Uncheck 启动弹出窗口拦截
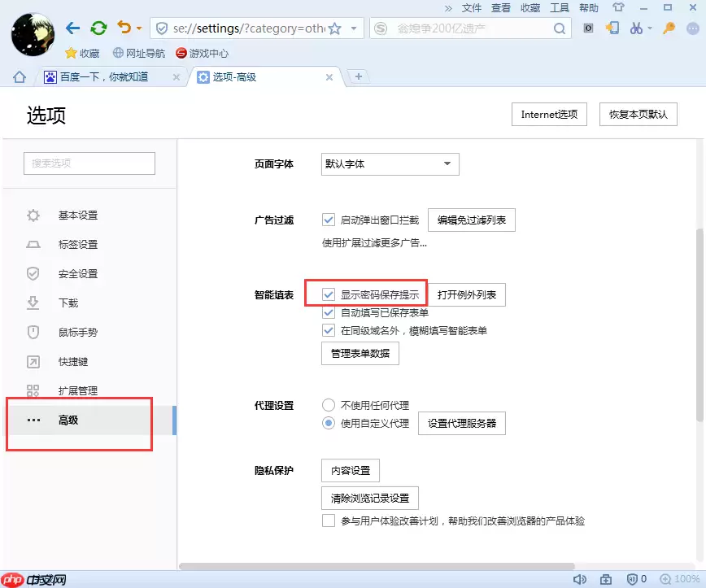 329,219
